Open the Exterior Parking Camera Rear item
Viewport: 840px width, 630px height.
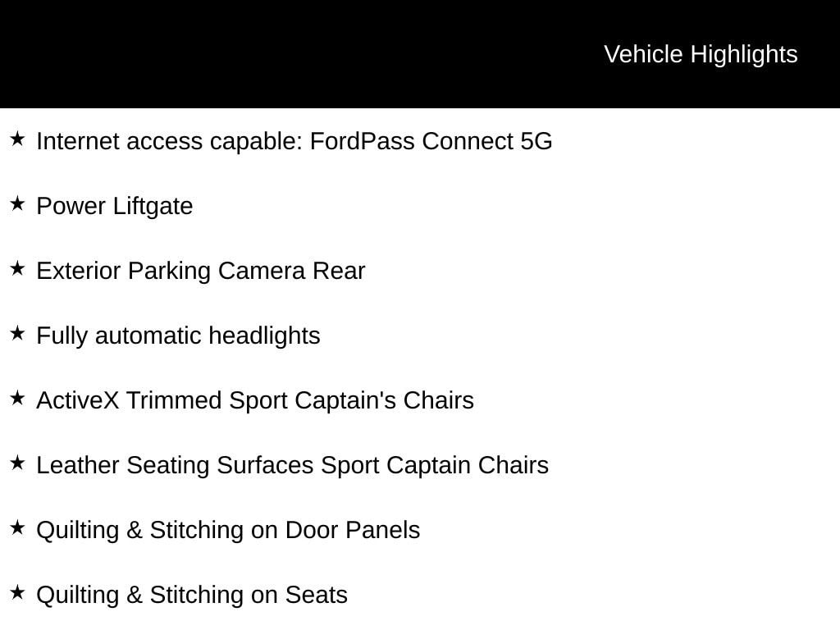[x=201, y=271]
